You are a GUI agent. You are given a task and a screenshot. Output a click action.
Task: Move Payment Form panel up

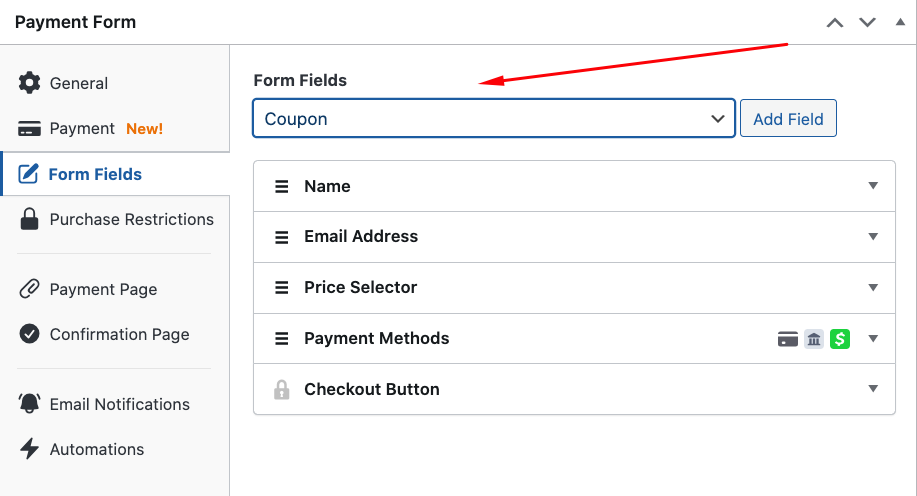coord(834,22)
